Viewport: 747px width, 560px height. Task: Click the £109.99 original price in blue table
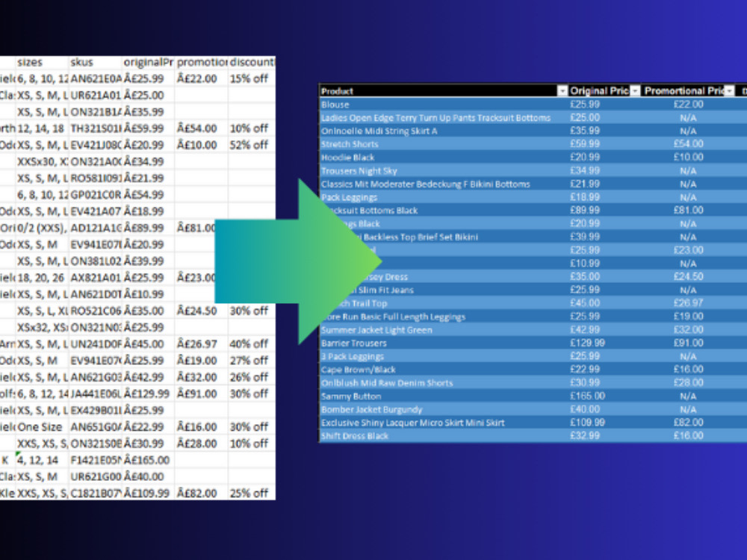(x=587, y=423)
